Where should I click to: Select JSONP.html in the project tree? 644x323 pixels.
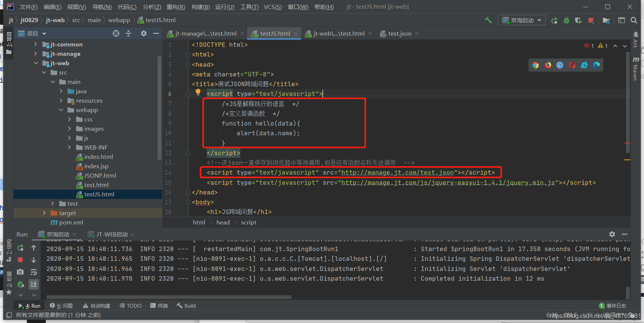pyautogui.click(x=100, y=175)
